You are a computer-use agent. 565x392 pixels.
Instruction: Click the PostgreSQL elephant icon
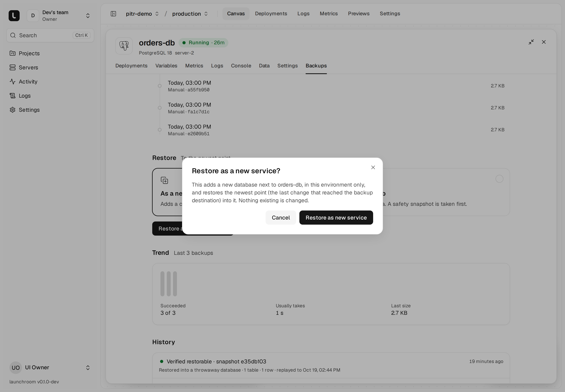[124, 46]
